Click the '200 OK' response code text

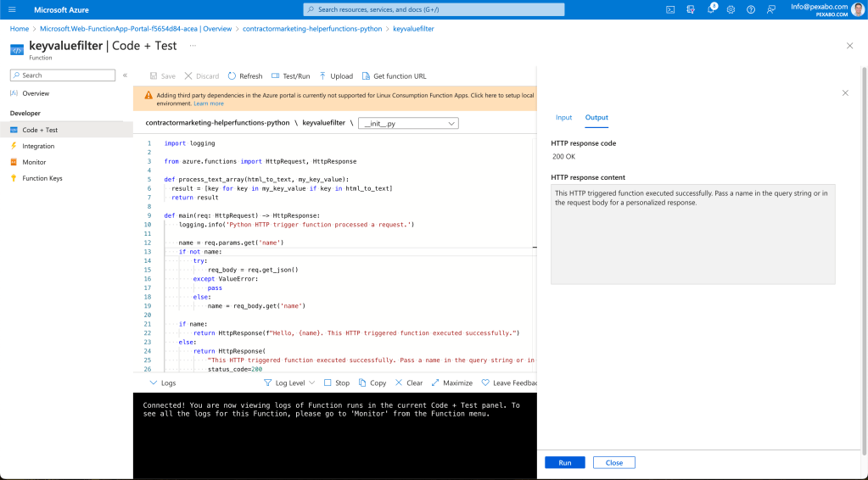[563, 157]
